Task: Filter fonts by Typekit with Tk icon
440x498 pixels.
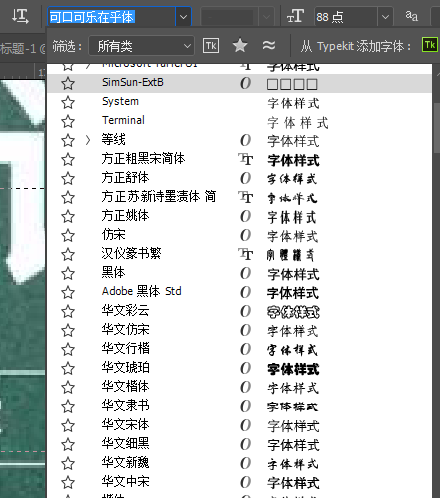Action: coord(211,46)
